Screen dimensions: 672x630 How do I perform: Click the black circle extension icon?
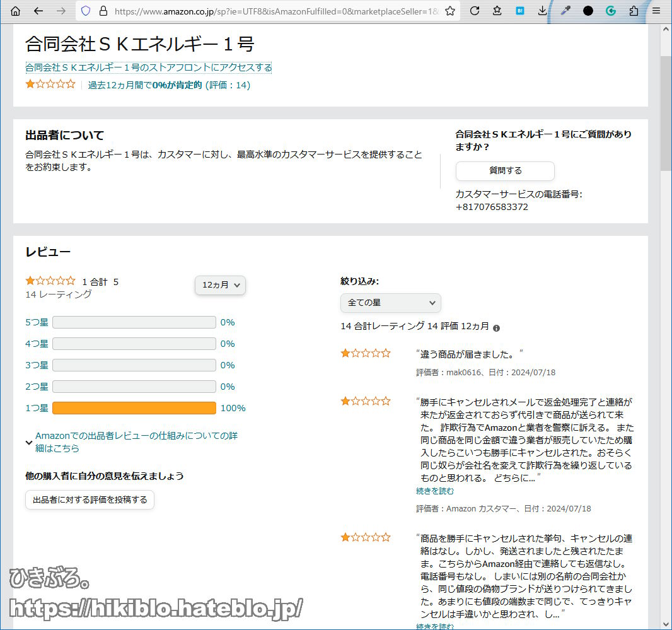pyautogui.click(x=588, y=11)
